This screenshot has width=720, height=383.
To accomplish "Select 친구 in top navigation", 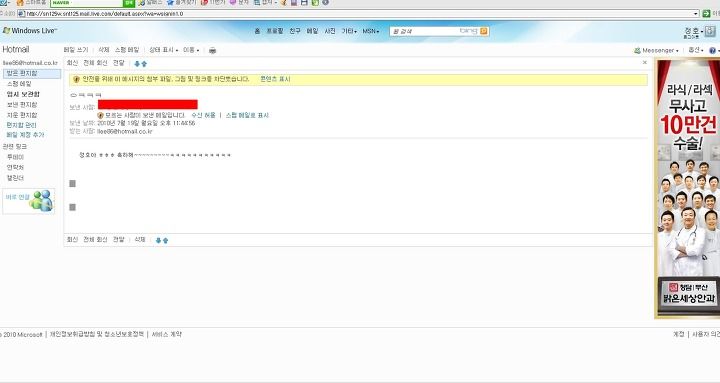I will pyautogui.click(x=295, y=31).
